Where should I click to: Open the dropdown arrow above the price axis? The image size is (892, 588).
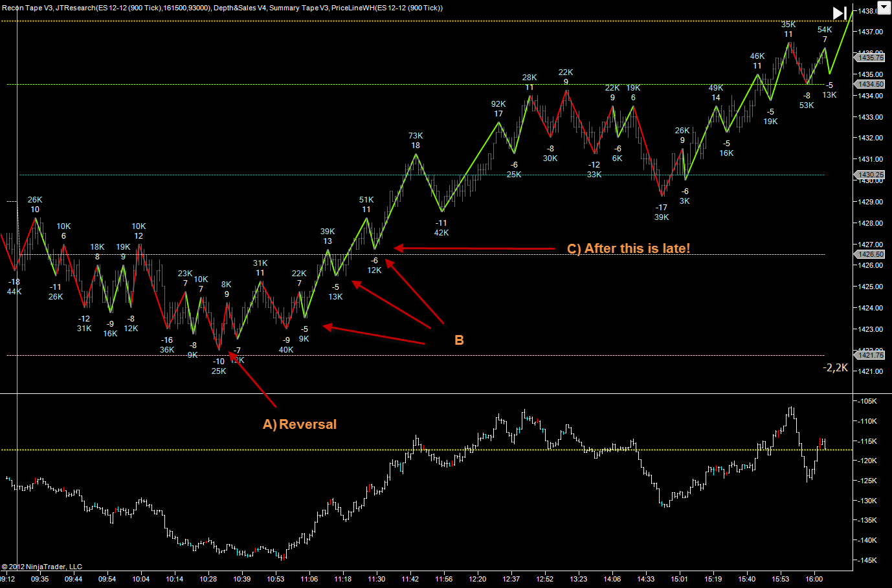point(884,9)
